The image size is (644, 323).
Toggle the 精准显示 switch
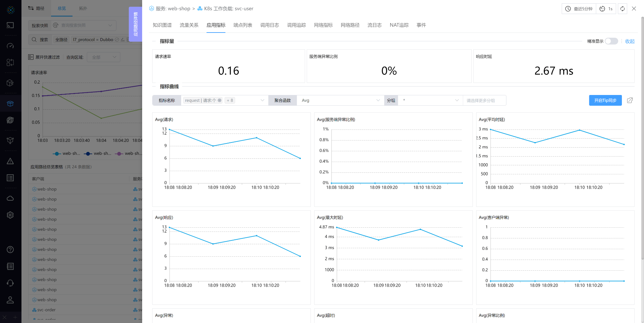611,41
